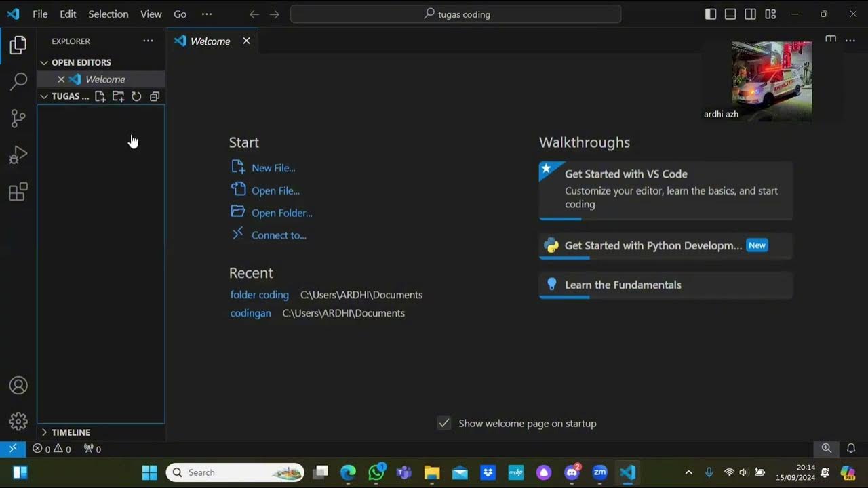Open recent folder 'folder coding'

[259, 295]
